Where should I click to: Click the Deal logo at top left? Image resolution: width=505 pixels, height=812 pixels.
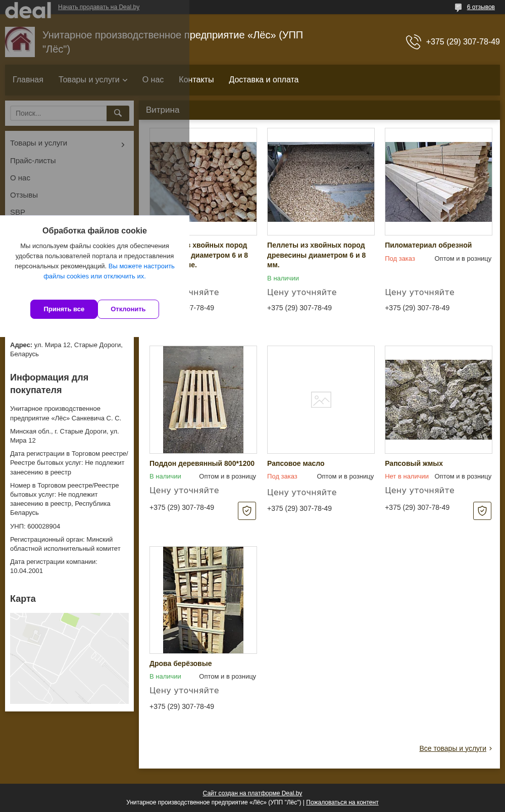coord(28,10)
